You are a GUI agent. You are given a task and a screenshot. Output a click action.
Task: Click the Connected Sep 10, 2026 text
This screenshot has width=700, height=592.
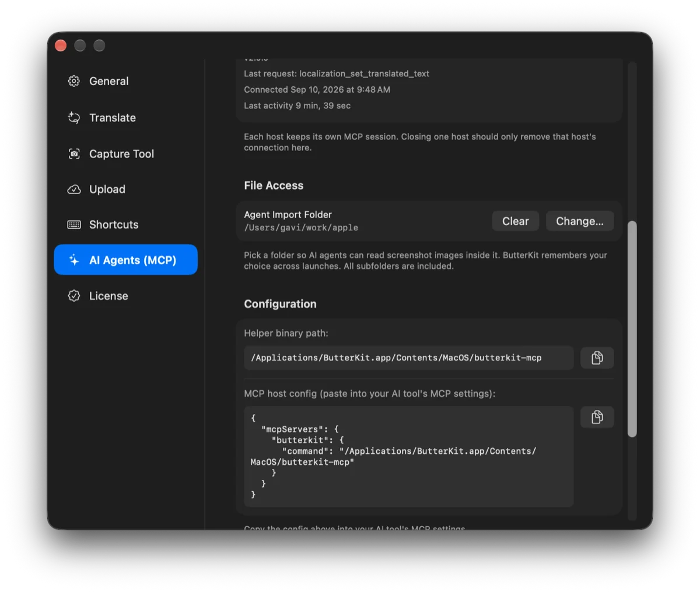click(317, 89)
